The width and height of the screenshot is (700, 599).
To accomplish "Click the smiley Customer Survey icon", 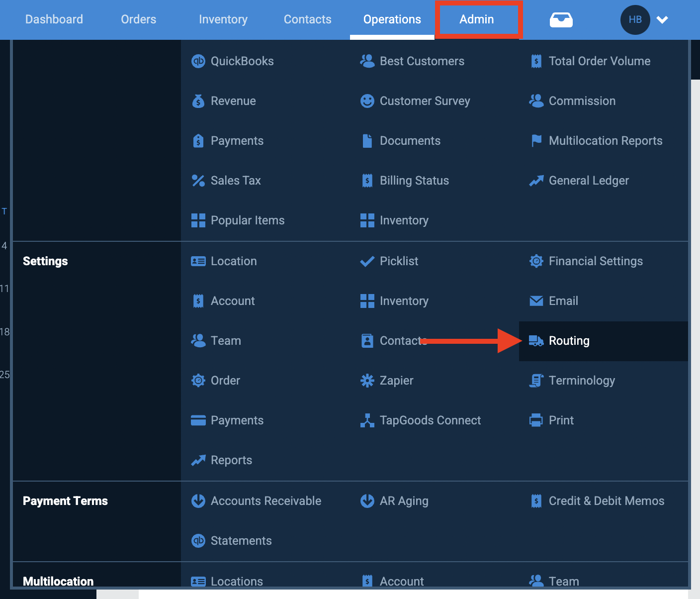I will click(x=367, y=101).
